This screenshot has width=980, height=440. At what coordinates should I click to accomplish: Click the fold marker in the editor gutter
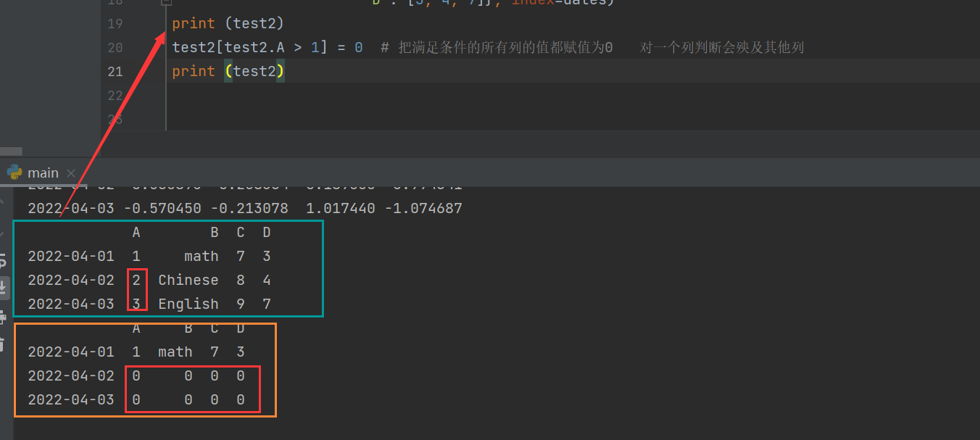pos(166,4)
